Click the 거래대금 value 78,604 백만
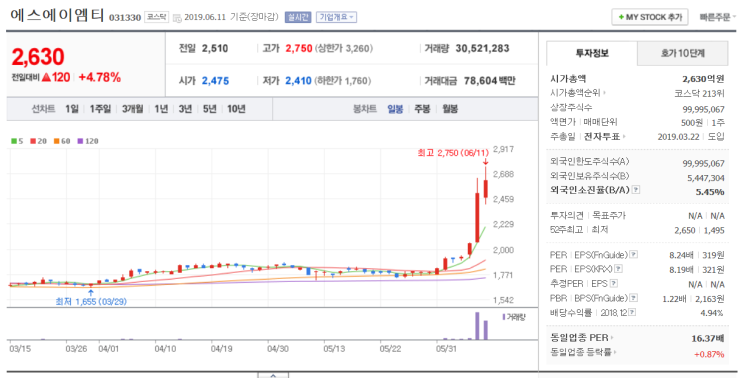This screenshot has height=378, width=743. click(x=489, y=81)
